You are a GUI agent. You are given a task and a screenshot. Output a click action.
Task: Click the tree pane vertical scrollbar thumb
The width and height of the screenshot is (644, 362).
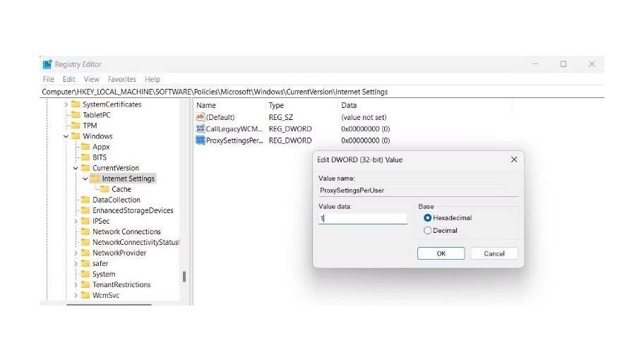point(184,277)
